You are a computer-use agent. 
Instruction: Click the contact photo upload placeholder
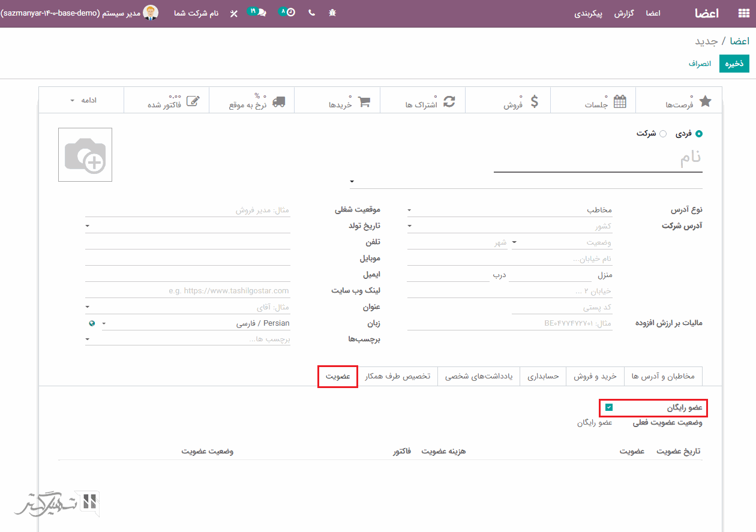click(85, 155)
